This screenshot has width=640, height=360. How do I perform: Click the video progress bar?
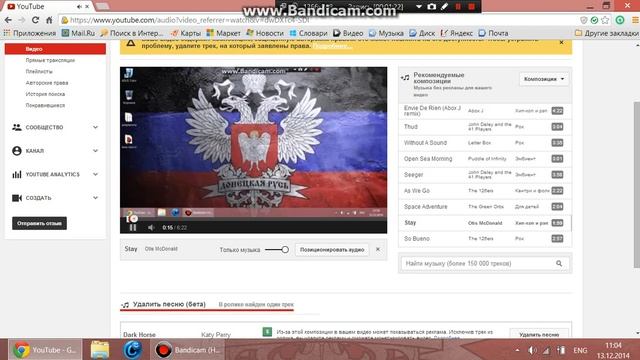click(253, 219)
